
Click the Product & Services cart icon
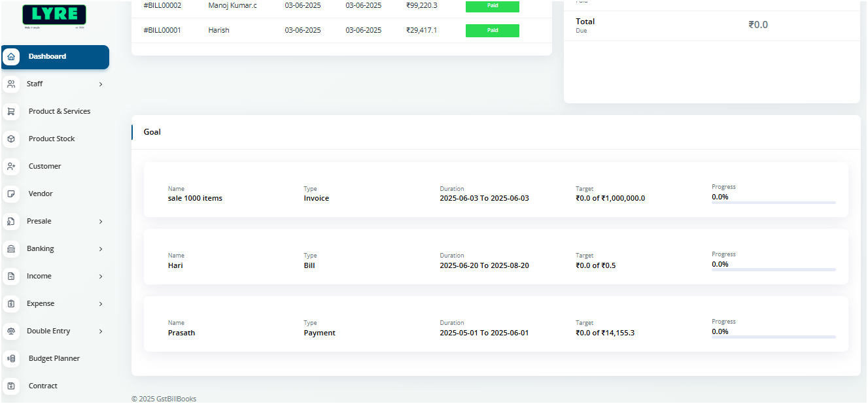coord(11,112)
